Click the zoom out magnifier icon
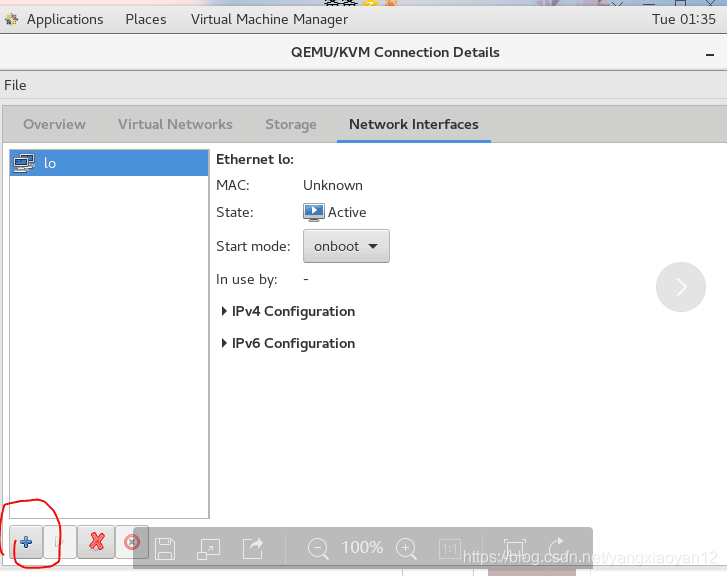The image size is (727, 576). tap(318, 549)
